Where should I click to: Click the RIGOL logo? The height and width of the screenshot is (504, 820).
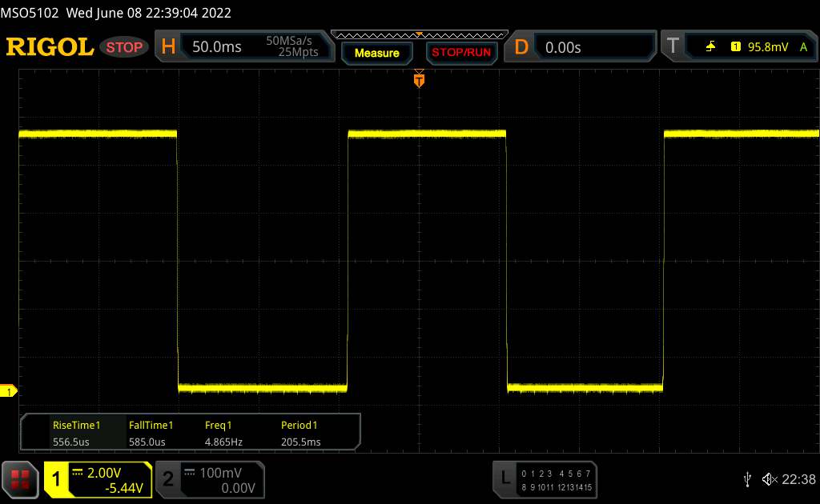coord(50,47)
